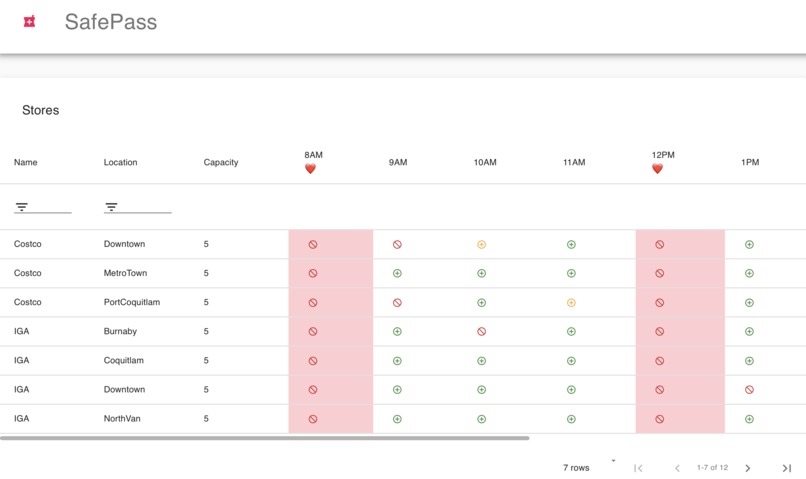Book IGA NorthVan 11AM slot
Screen dimensions: 806x479
[x=571, y=419]
